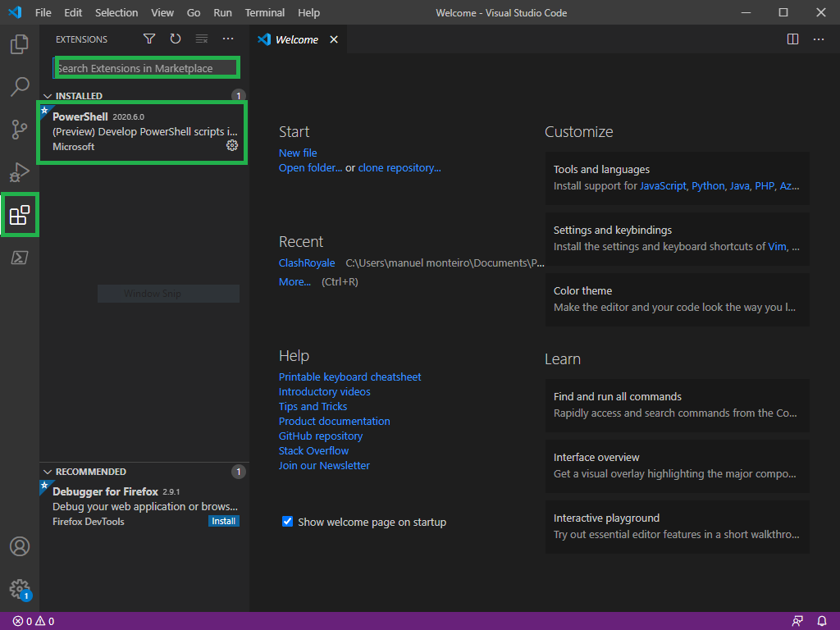The height and width of the screenshot is (630, 840).
Task: Select the PowerShell installed extension
Action: click(143, 132)
